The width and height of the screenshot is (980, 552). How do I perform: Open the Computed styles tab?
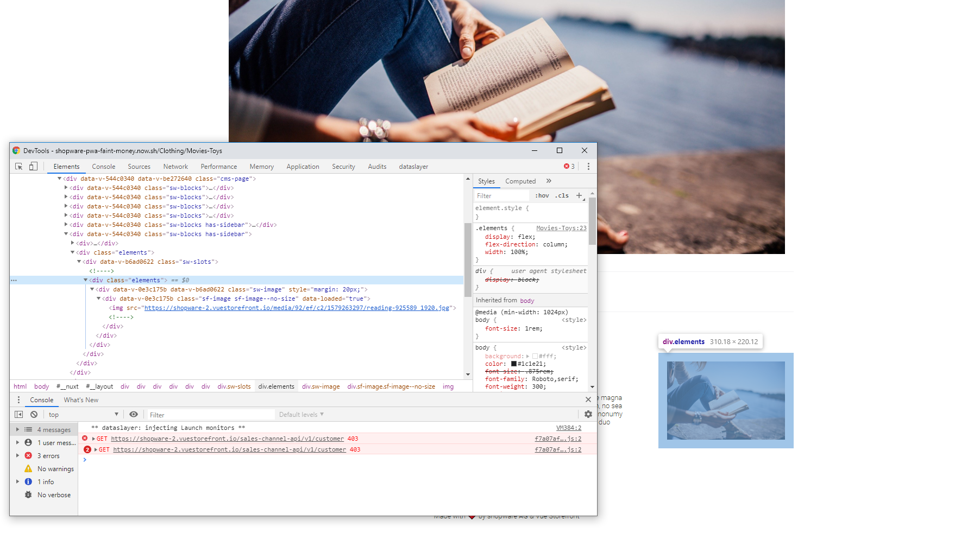click(520, 181)
